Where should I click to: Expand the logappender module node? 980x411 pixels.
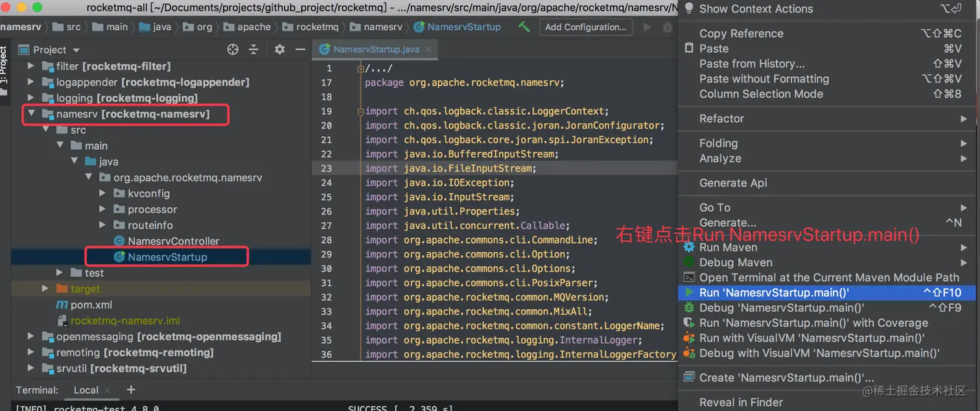pos(30,82)
